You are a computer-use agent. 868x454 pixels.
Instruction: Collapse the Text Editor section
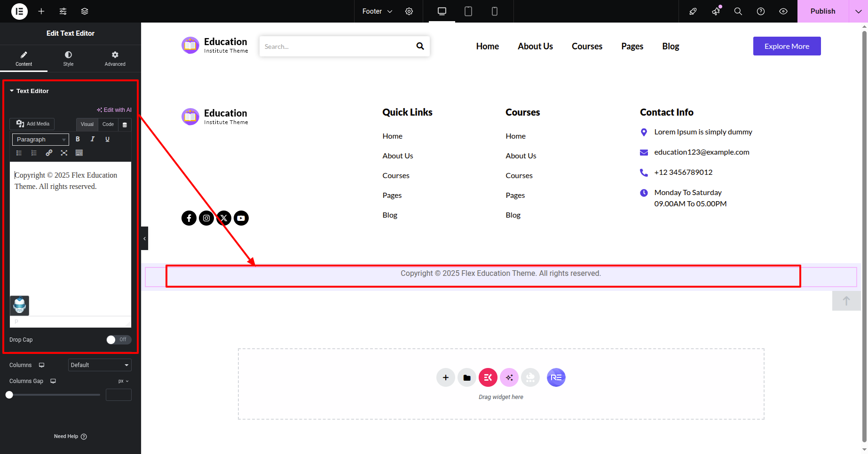29,91
